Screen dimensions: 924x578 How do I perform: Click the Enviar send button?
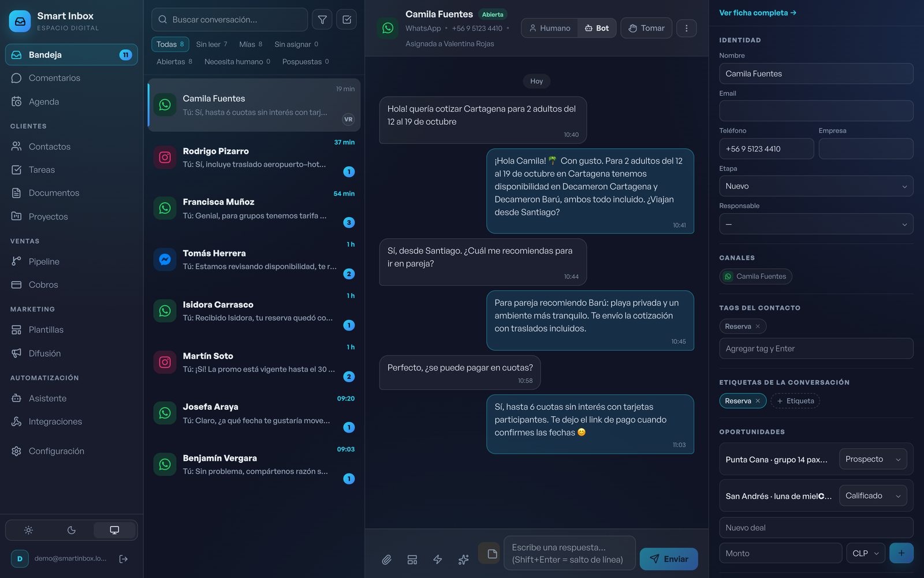click(669, 559)
